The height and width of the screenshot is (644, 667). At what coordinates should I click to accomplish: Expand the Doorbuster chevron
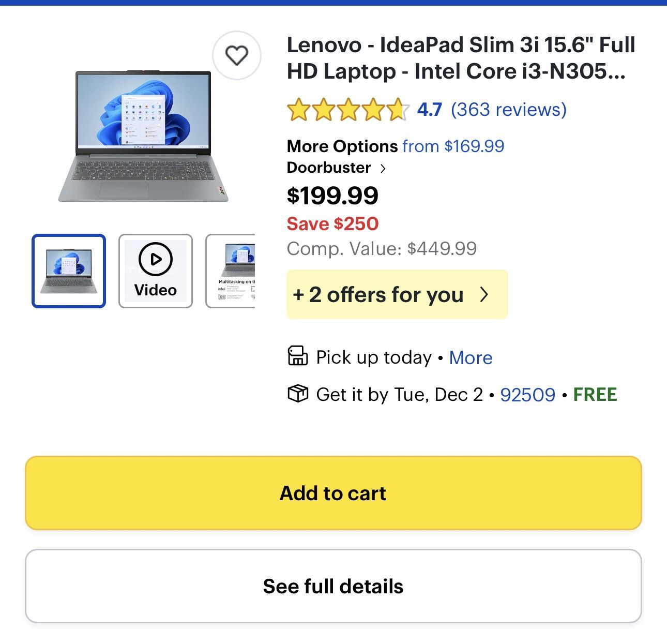pyautogui.click(x=383, y=168)
